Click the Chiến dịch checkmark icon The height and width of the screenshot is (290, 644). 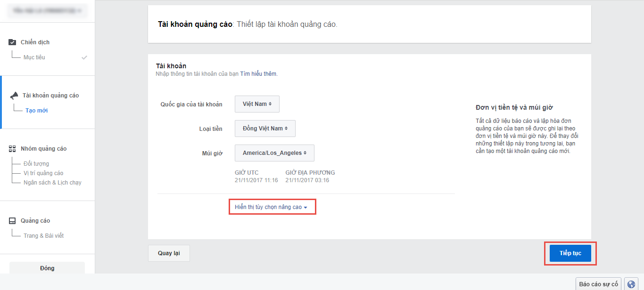[x=12, y=42]
